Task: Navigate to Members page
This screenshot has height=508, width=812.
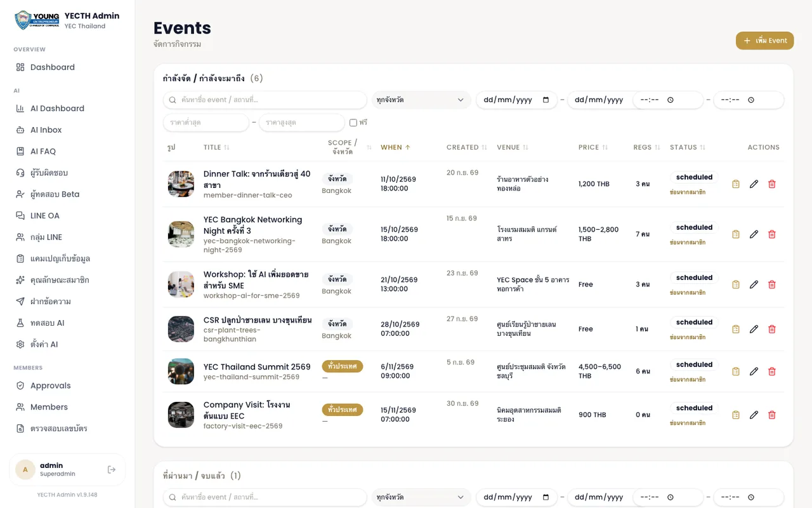Action: tap(67, 407)
